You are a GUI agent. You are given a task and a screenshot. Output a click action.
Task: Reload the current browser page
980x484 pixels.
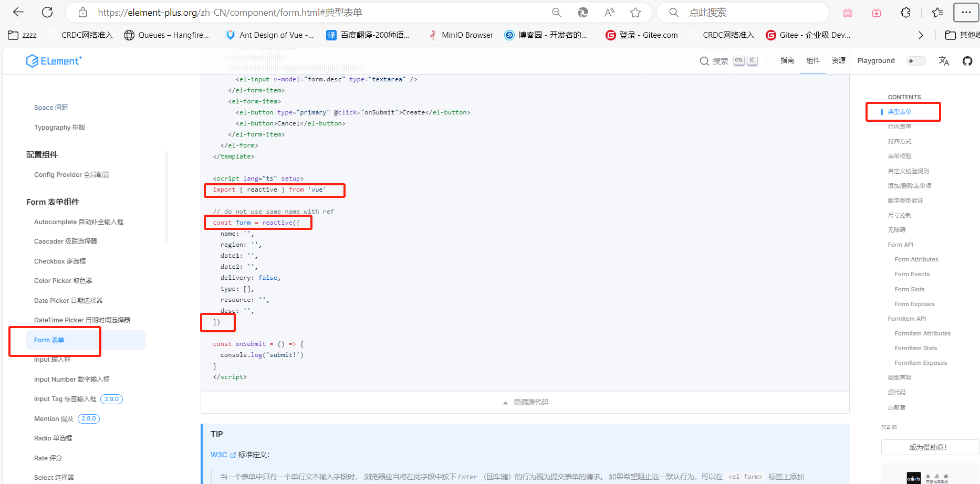[x=47, y=12]
